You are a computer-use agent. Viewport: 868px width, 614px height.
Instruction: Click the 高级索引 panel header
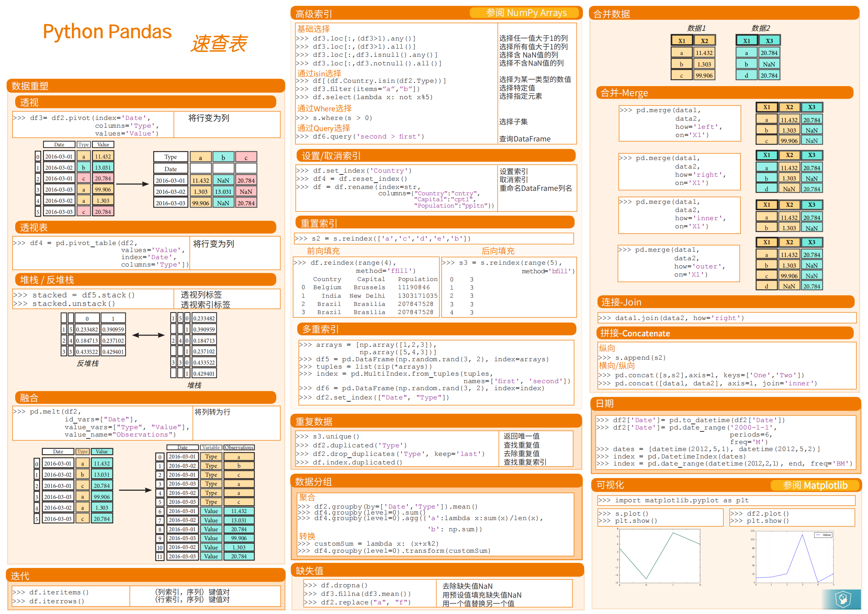(314, 14)
